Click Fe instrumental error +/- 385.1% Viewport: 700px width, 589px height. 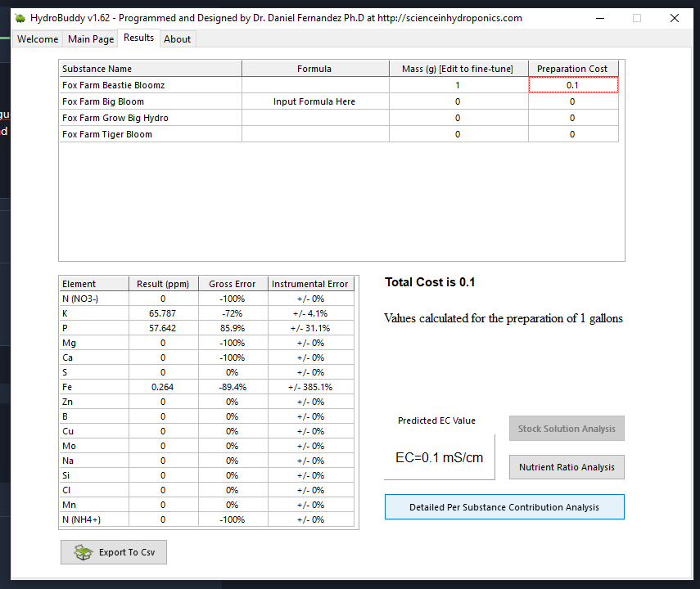click(311, 387)
